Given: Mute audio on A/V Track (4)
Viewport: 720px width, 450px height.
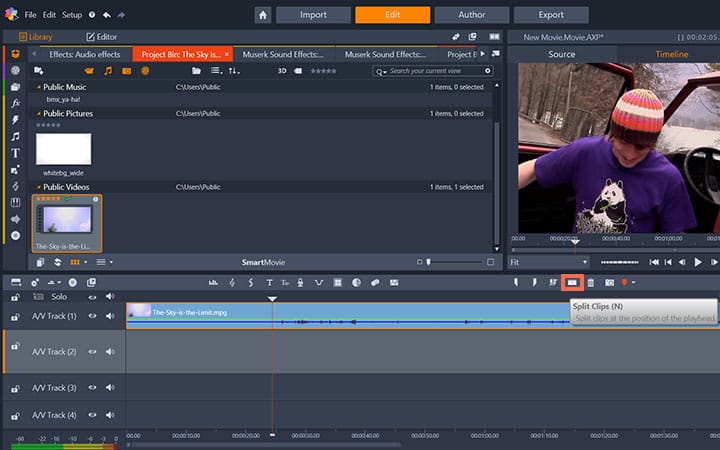Looking at the screenshot, I should coord(110,415).
